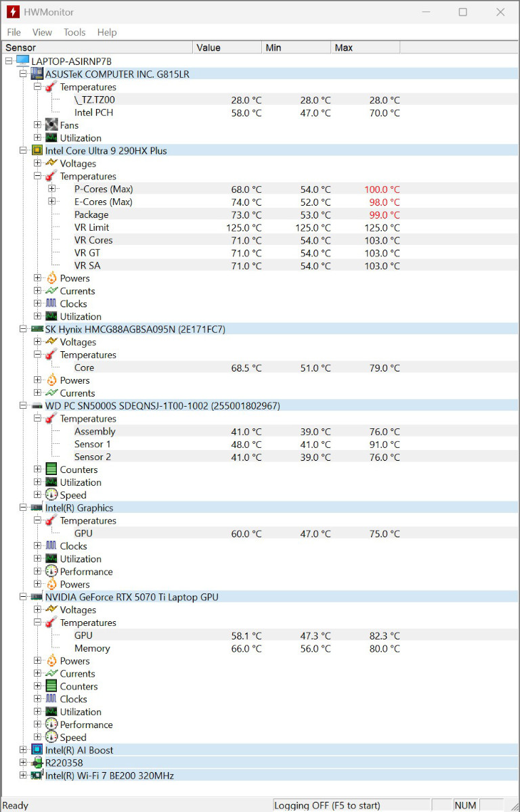This screenshot has width=520, height=812.
Task: Click the WD drive Counters icon
Action: point(51,469)
